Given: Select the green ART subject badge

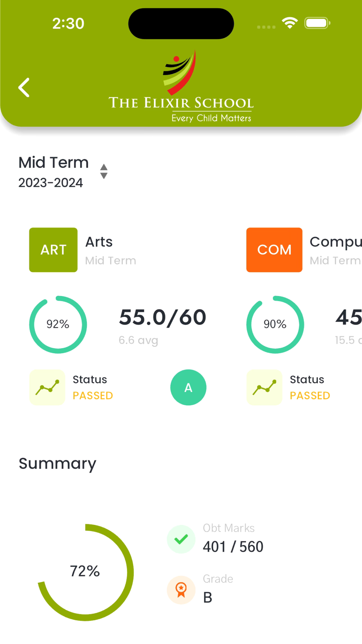Looking at the screenshot, I should [x=53, y=250].
